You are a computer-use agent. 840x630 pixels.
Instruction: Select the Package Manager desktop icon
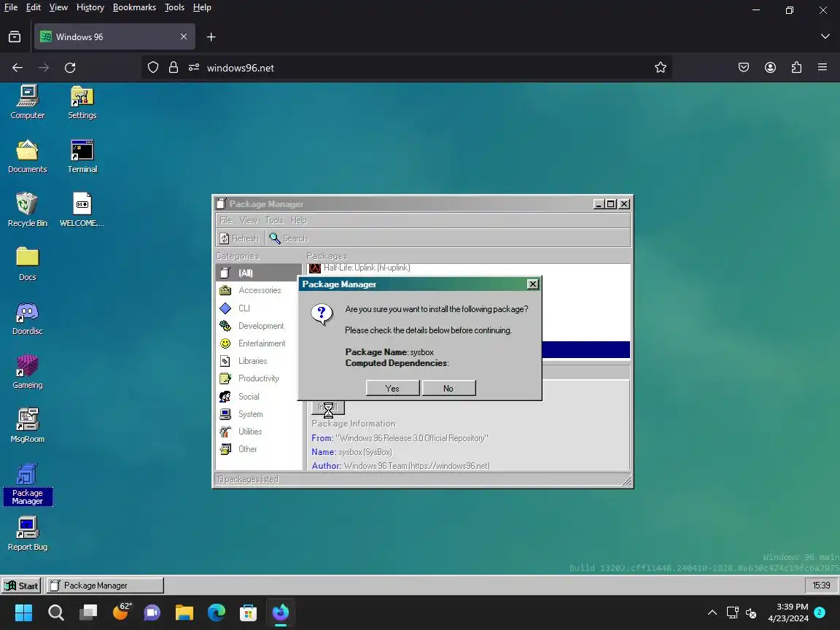click(27, 484)
